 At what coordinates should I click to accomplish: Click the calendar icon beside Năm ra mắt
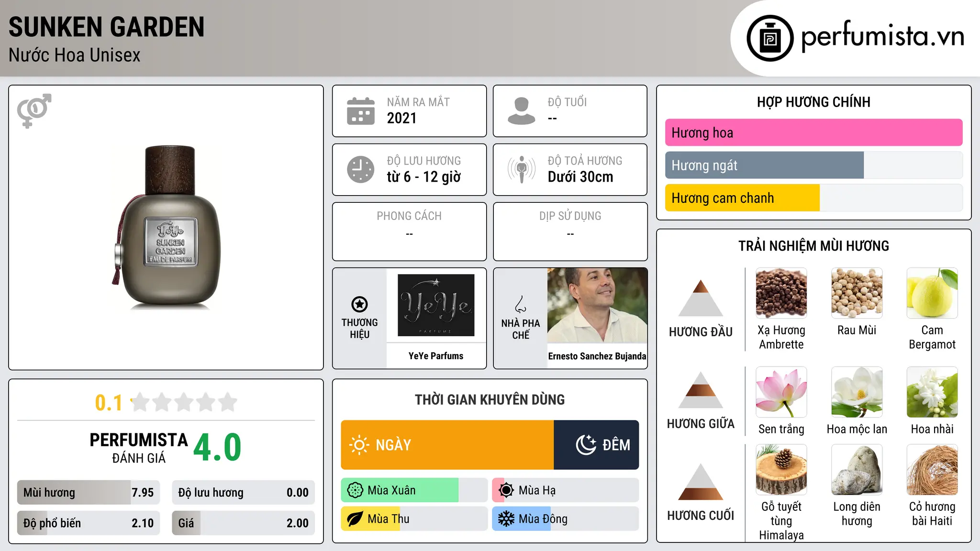361,111
